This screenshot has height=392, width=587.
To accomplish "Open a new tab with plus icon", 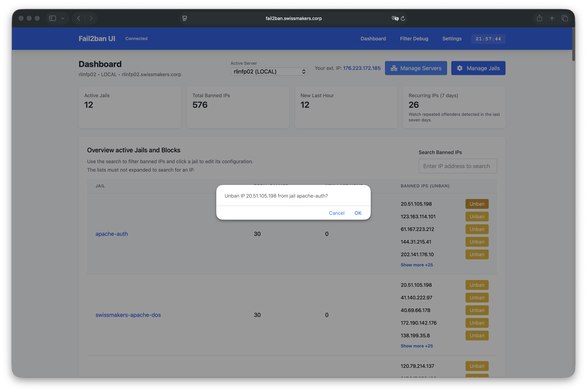I will tap(552, 18).
